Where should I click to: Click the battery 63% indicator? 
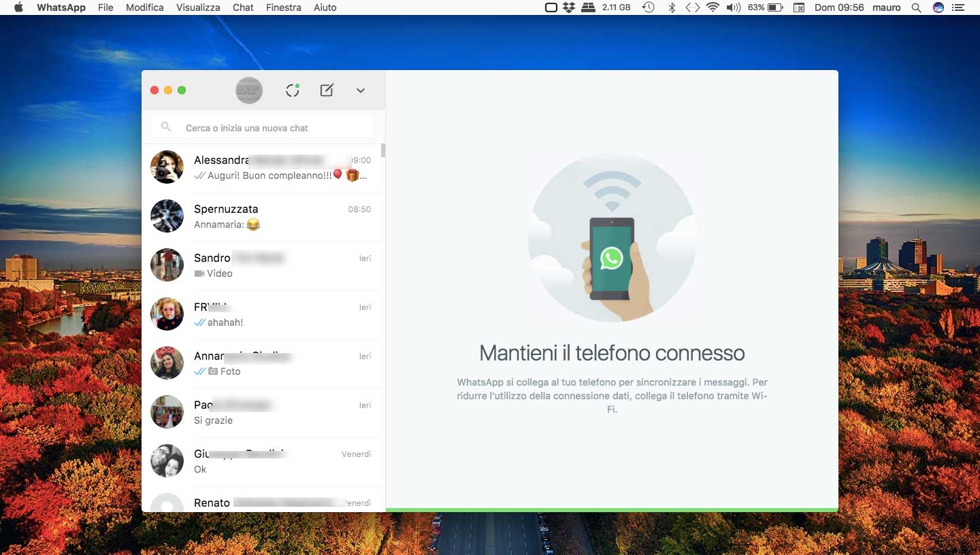(x=766, y=7)
